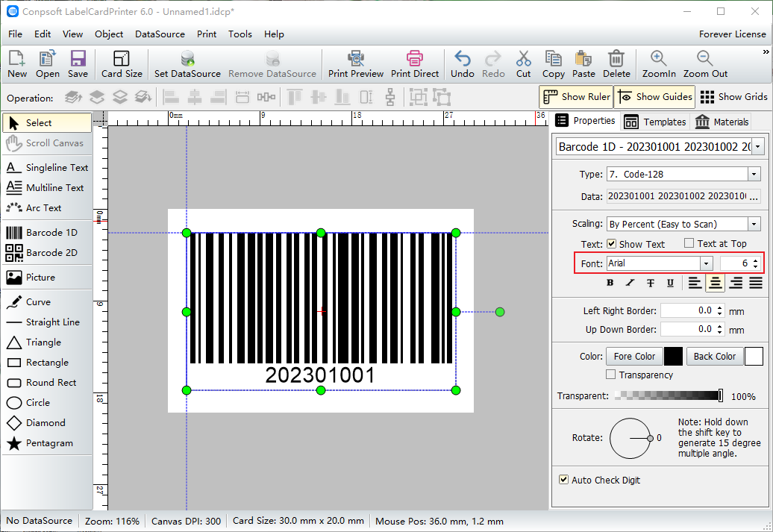Undo the last action
This screenshot has height=532, width=773.
point(463,64)
